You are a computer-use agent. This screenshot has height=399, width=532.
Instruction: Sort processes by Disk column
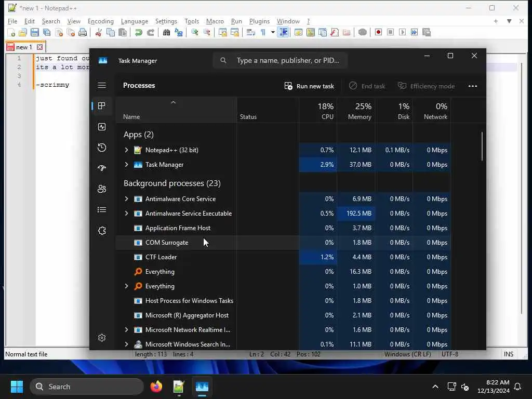(394, 111)
